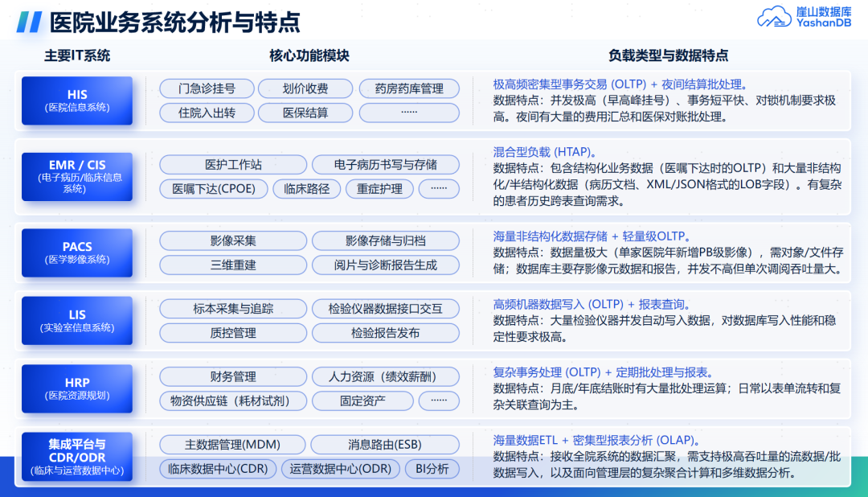Click the 核心功能模块 column header
Image resolution: width=868 pixels, height=497 pixels.
point(309,55)
